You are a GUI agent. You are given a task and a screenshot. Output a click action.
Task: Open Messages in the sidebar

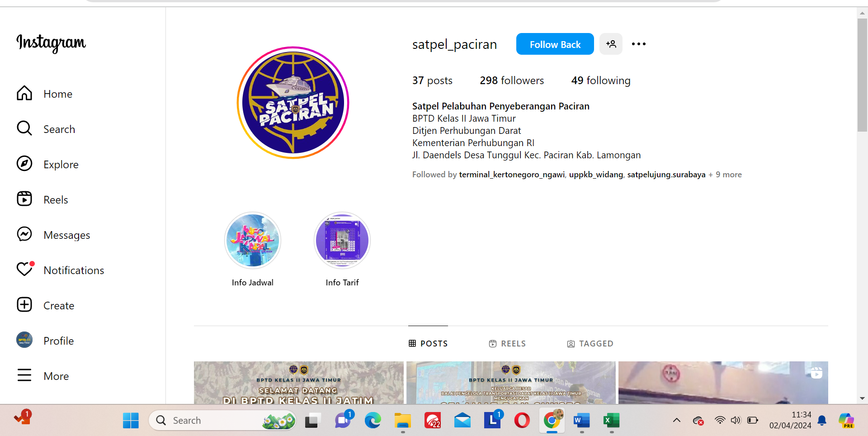[x=24, y=234]
